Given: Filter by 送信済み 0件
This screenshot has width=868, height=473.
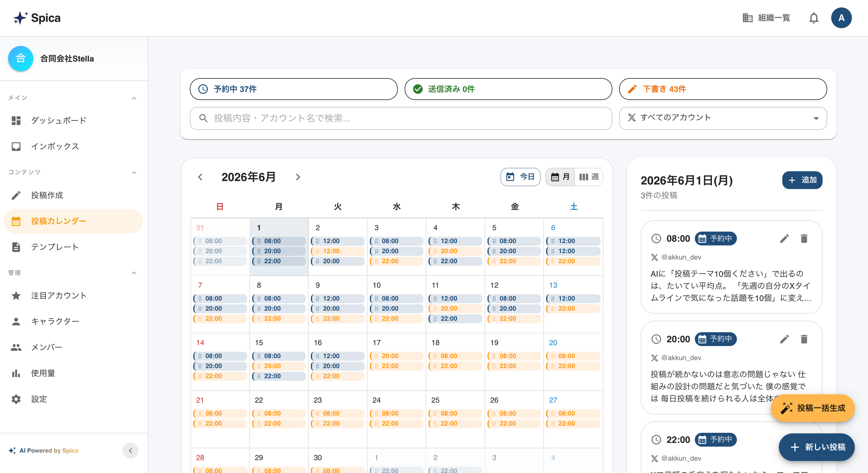Looking at the screenshot, I should point(508,89).
